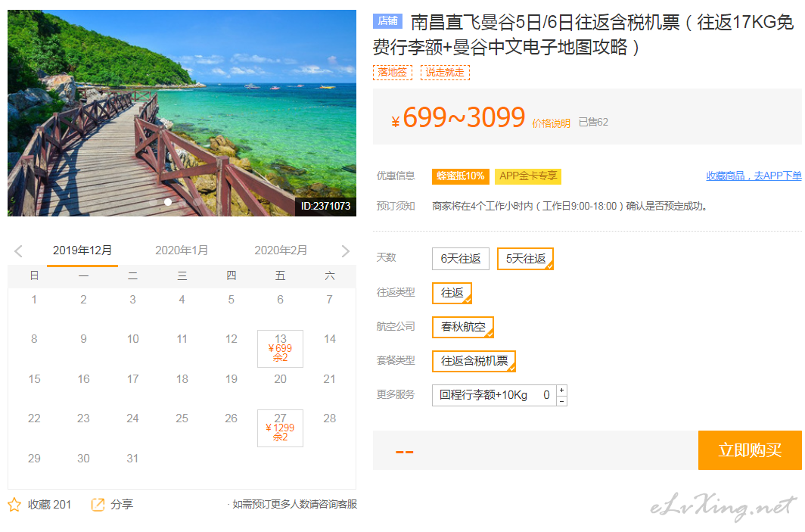Select the active carousel dot indicator

[168, 202]
